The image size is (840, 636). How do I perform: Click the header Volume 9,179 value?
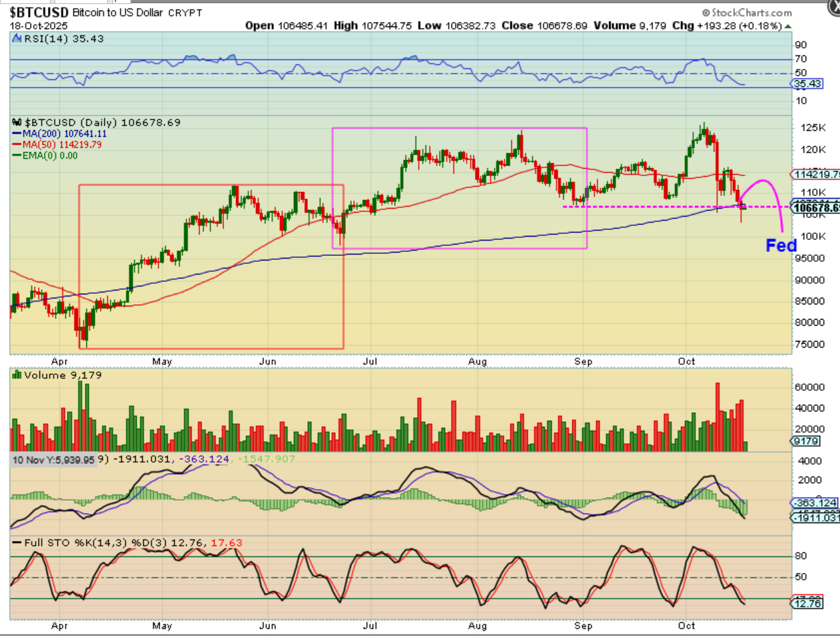coord(630,25)
